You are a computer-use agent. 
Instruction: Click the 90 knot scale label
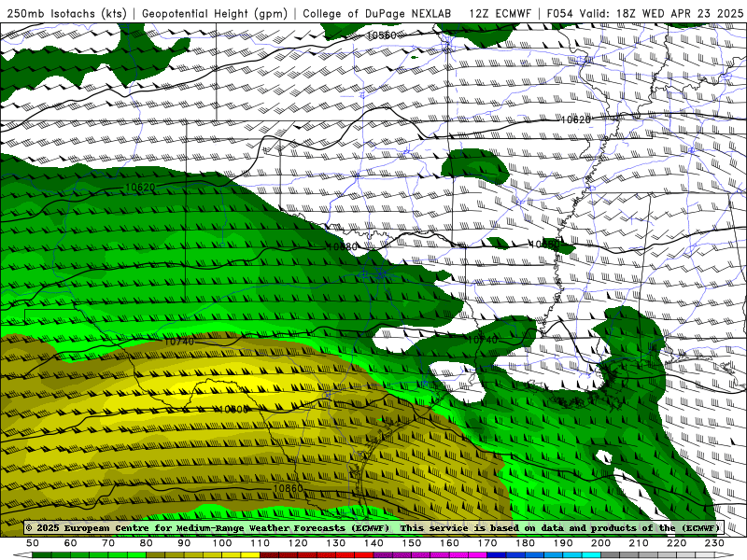coord(184,543)
